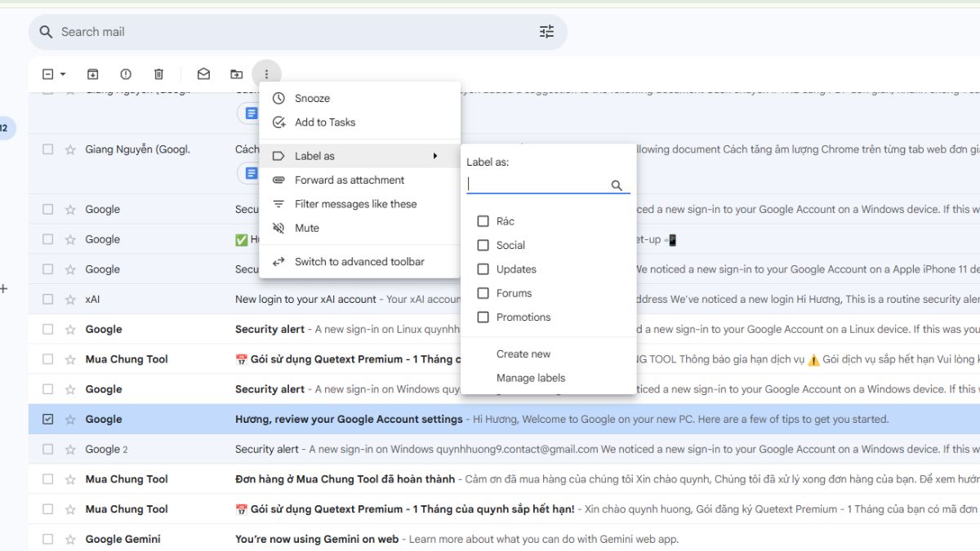
Task: Choose Filter messages like these
Action: point(359,204)
